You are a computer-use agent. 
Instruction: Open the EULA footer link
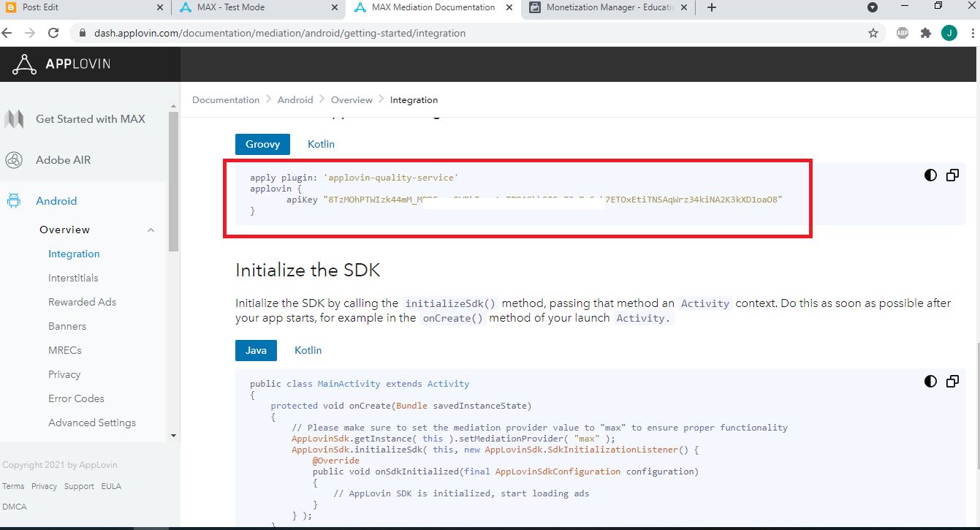click(x=111, y=486)
